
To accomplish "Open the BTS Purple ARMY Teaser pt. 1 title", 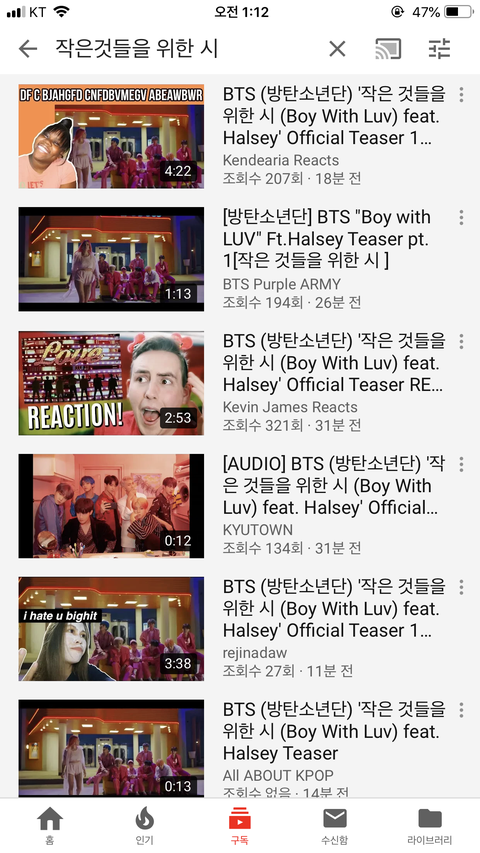I will click(x=327, y=239).
